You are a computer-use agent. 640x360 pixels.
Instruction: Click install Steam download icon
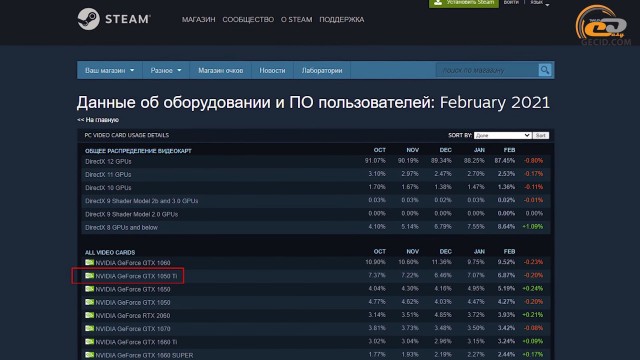[x=438, y=2]
